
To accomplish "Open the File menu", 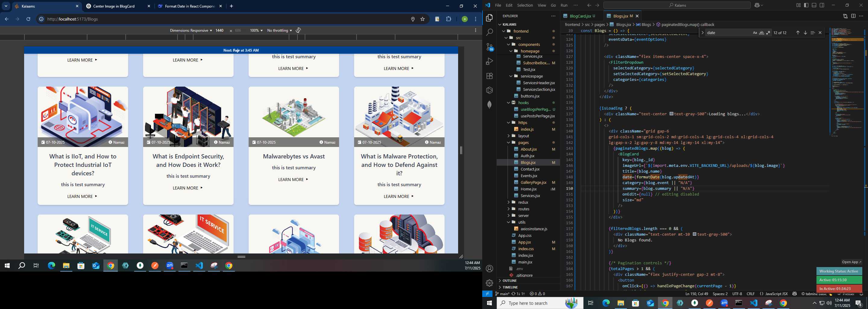I will click(498, 5).
